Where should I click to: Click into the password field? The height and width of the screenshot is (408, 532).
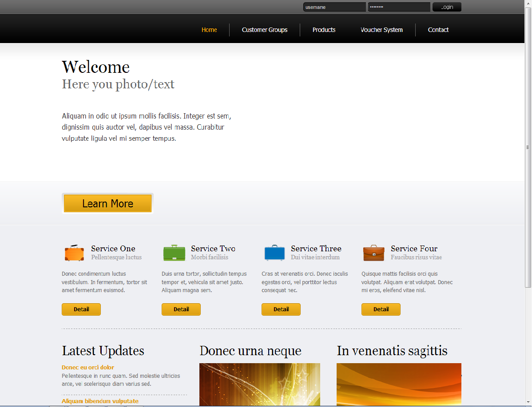pos(399,7)
